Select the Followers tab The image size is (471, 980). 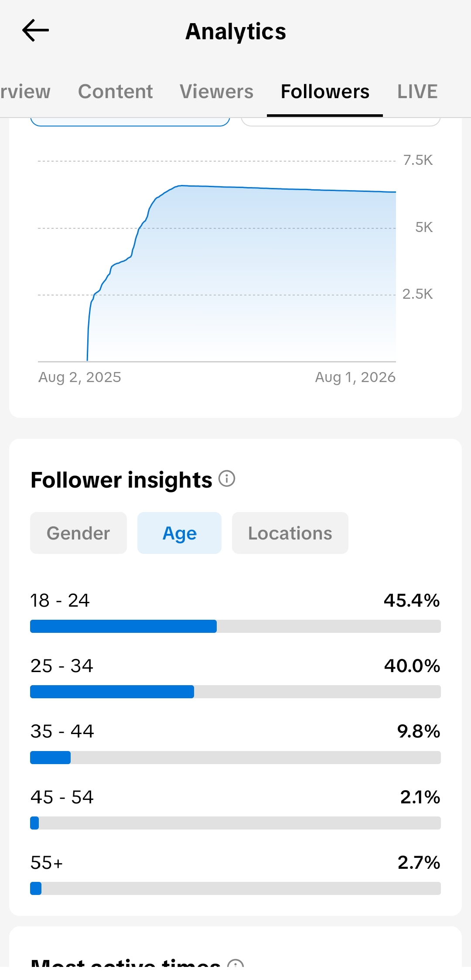(x=325, y=92)
